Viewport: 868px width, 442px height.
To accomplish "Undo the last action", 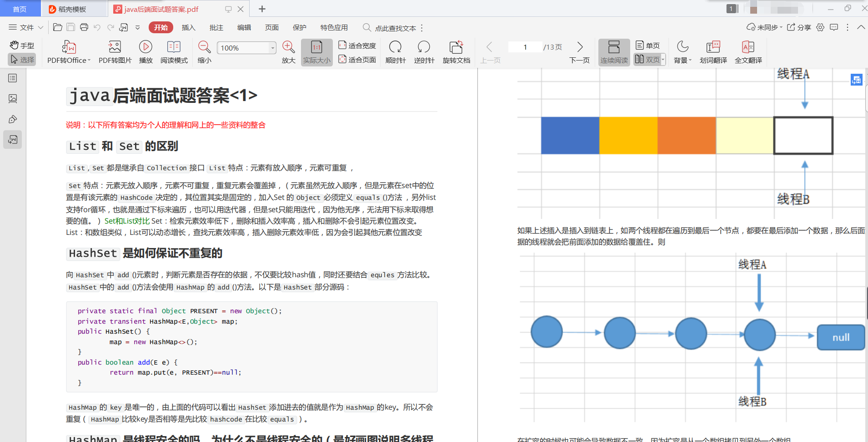I will pyautogui.click(x=97, y=27).
